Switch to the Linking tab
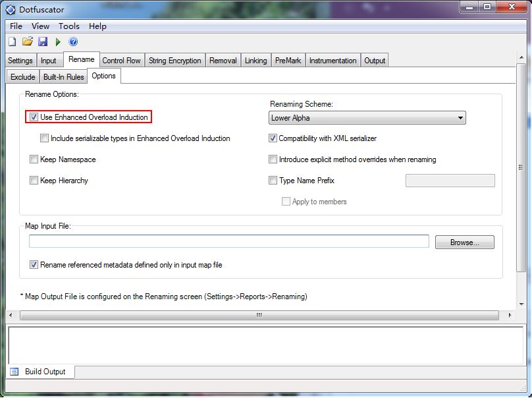This screenshot has width=532, height=398. (x=256, y=61)
